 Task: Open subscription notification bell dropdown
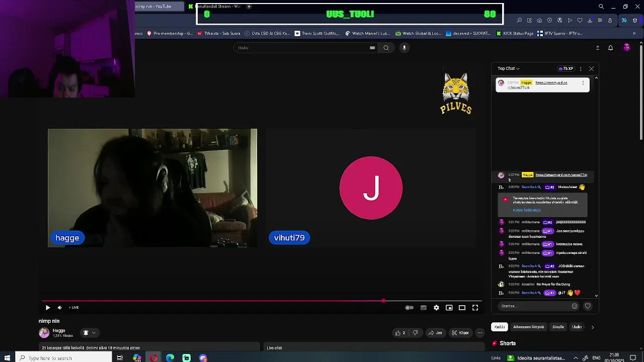click(89, 333)
